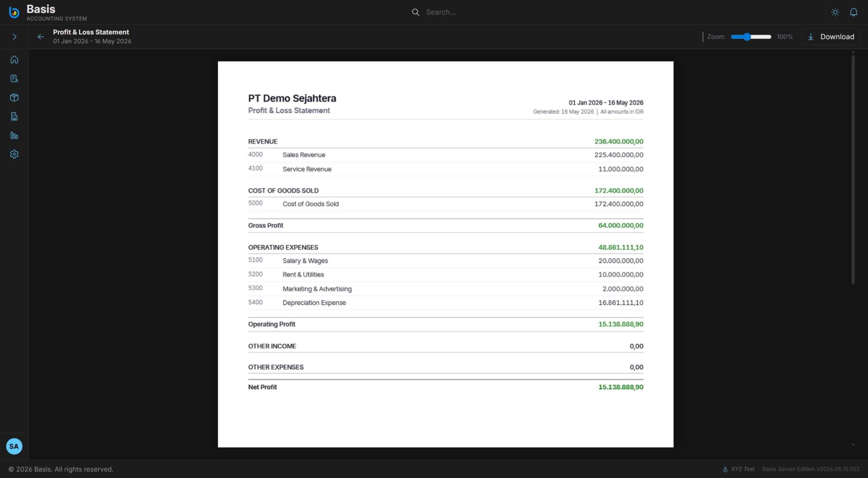Click the OPERATING EXPENSES section header
This screenshot has width=868, height=478.
point(283,248)
